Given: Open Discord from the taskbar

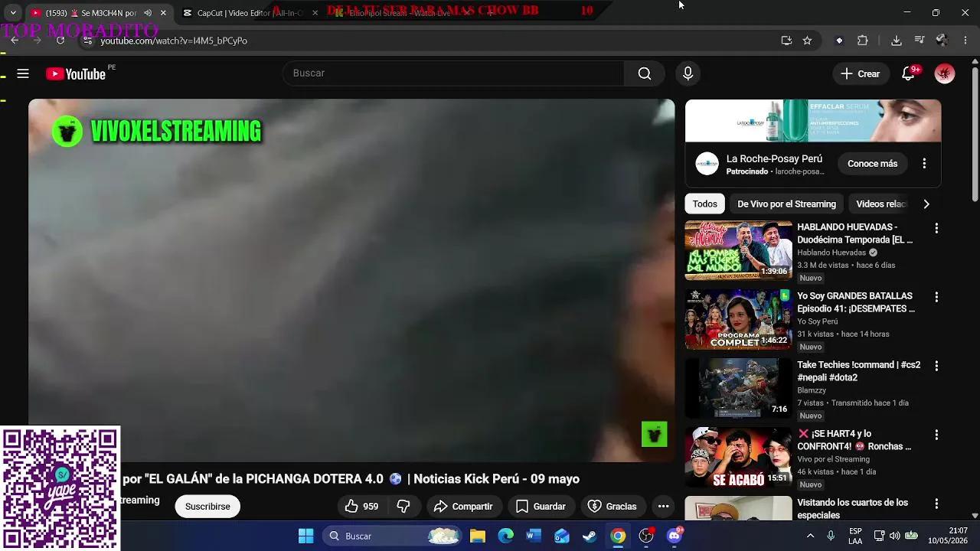Looking at the screenshot, I should click(674, 536).
